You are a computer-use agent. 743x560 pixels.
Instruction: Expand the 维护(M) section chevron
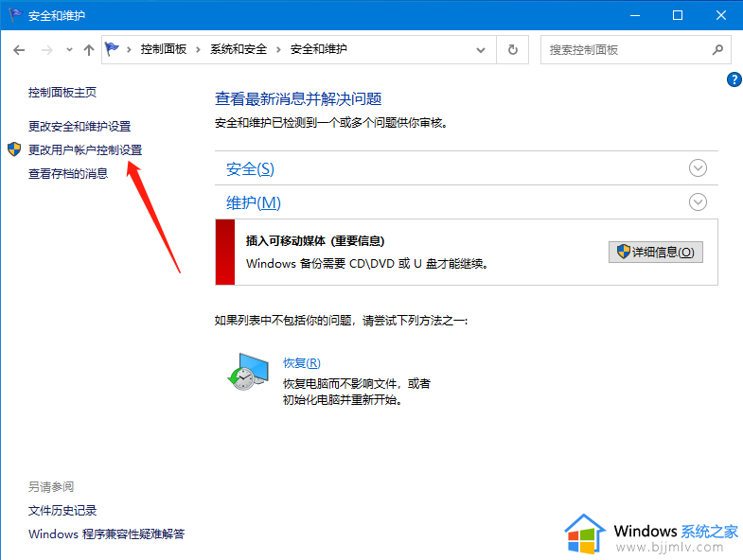[x=698, y=201]
